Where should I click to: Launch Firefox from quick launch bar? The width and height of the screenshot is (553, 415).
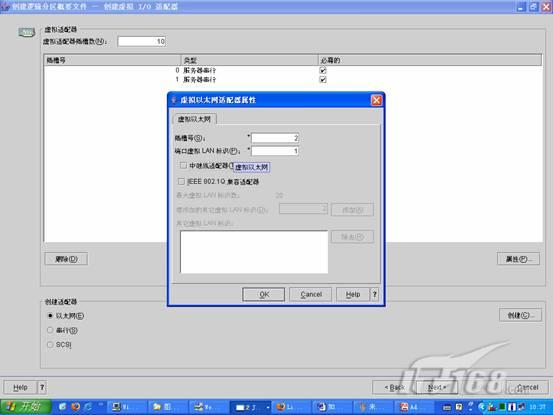pyautogui.click(x=75, y=407)
